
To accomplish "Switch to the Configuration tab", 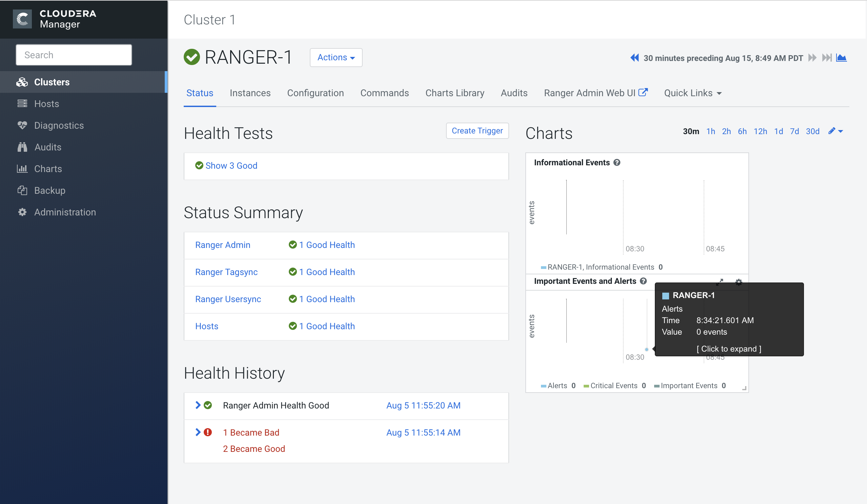I will click(x=315, y=93).
